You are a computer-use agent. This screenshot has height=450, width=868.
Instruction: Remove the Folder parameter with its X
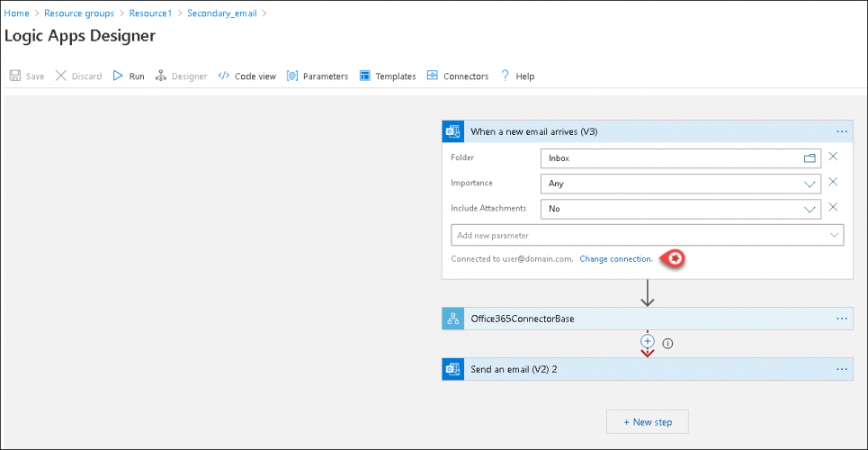click(833, 157)
